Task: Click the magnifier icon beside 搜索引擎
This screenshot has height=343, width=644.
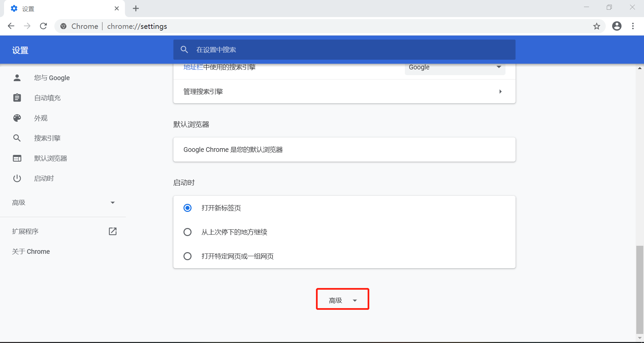Action: click(x=17, y=138)
